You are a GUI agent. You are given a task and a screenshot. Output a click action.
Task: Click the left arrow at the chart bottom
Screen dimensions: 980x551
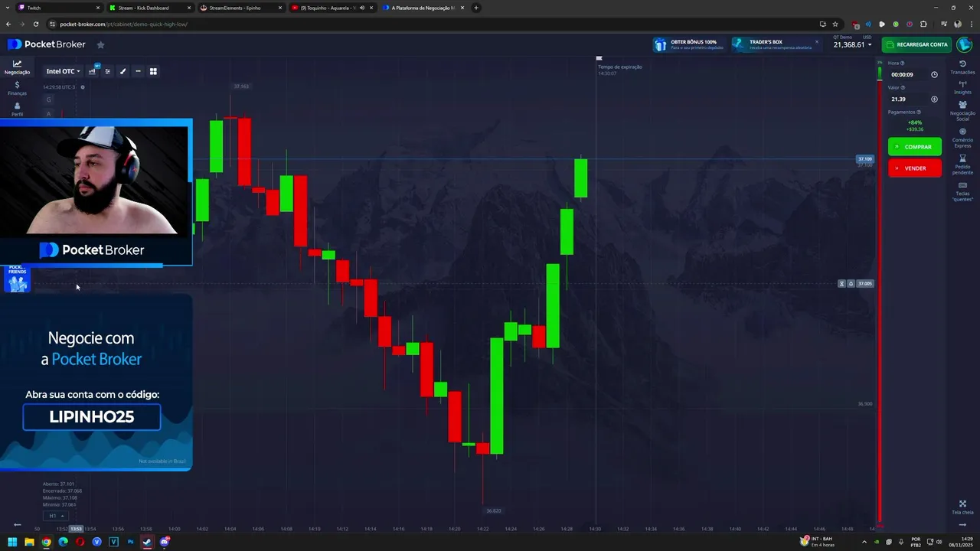18,525
